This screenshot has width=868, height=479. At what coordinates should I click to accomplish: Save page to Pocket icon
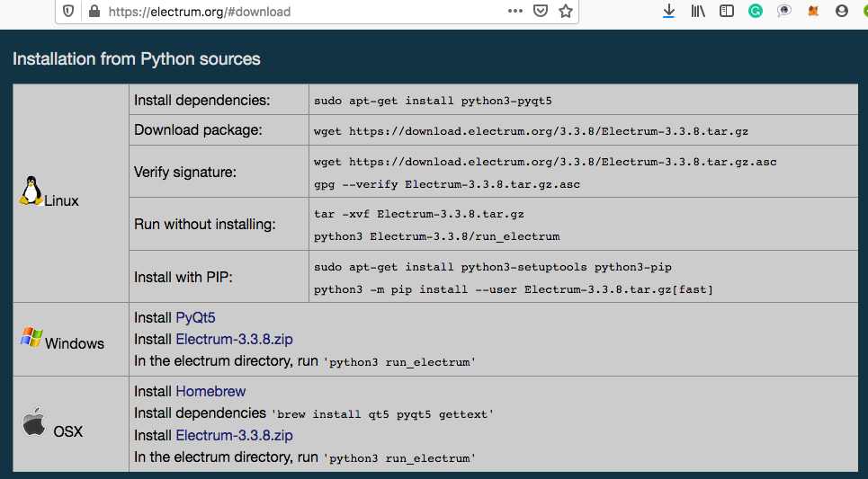coord(541,11)
